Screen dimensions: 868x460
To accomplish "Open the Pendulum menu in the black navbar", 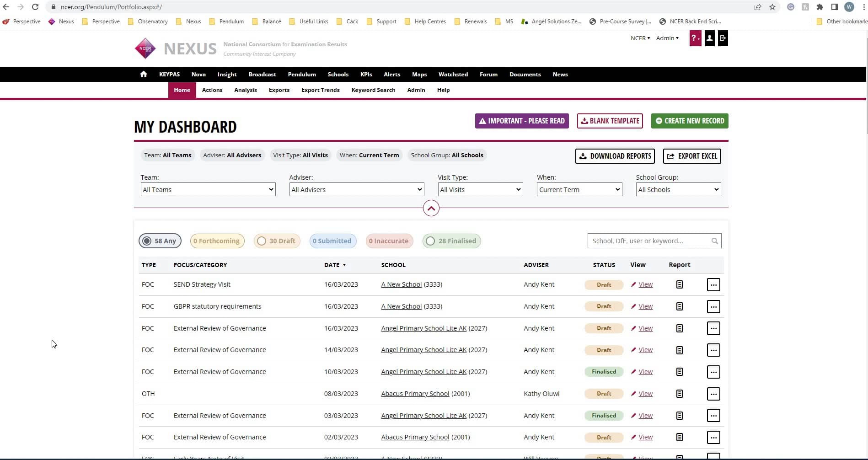I will click(301, 74).
